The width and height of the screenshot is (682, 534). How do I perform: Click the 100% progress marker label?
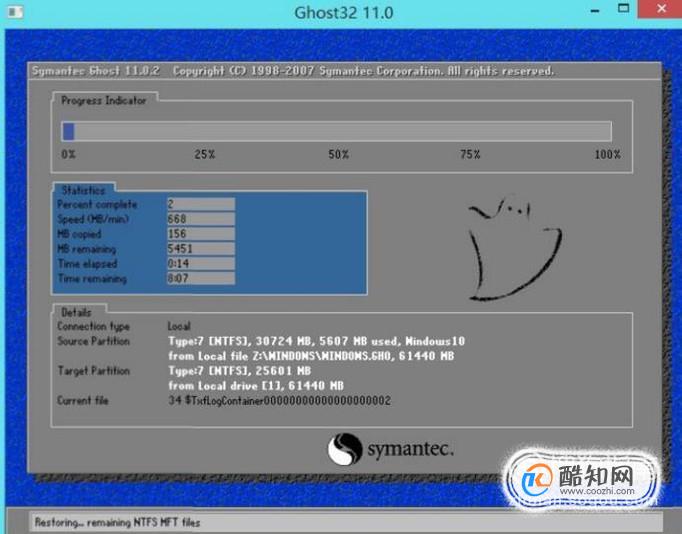pos(608,154)
